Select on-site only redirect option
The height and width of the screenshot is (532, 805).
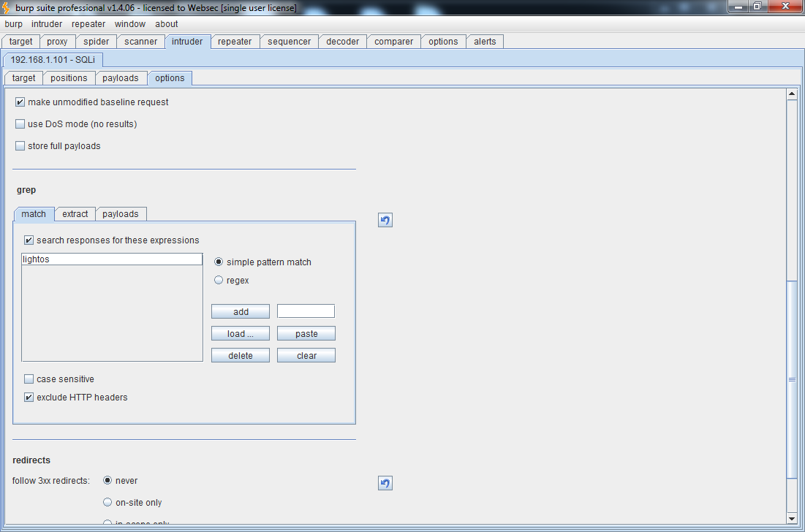pyautogui.click(x=107, y=503)
